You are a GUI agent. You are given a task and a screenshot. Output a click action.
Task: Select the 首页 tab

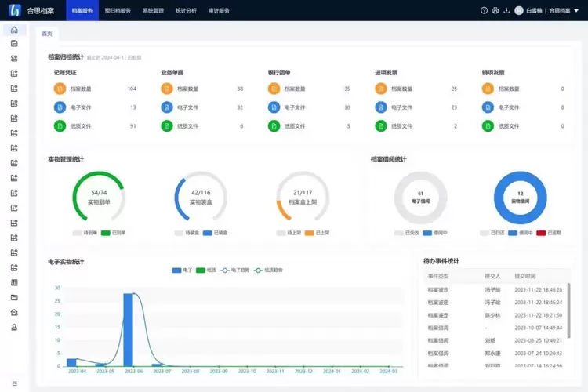[x=48, y=34]
